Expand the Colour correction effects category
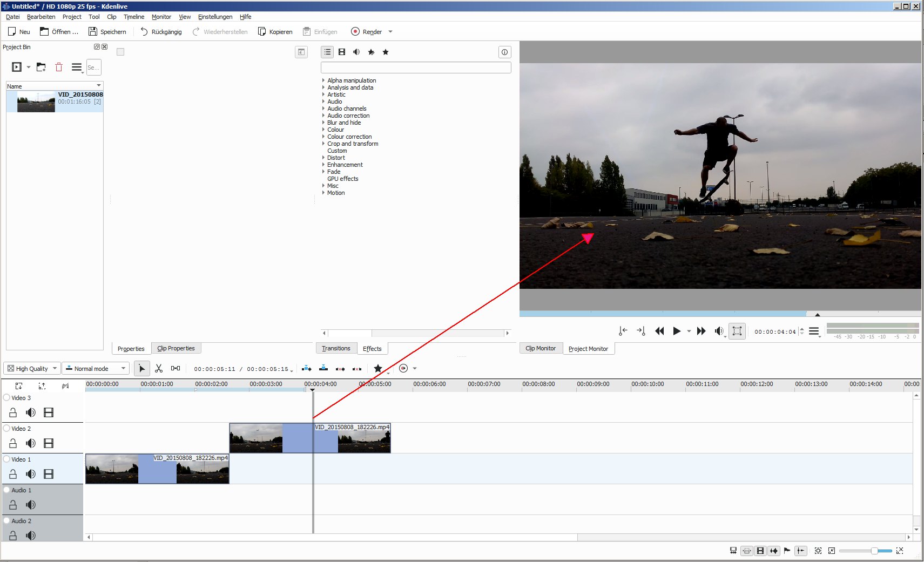924x562 pixels. point(323,137)
